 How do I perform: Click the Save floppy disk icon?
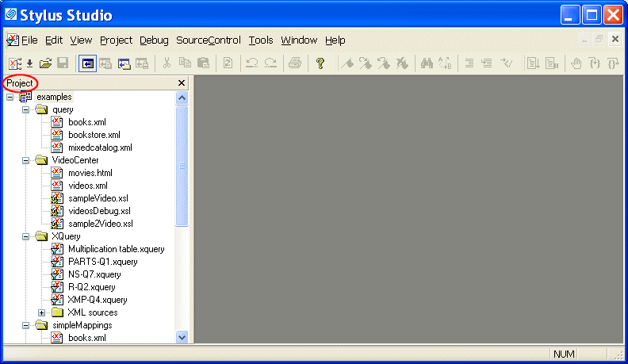[62, 63]
